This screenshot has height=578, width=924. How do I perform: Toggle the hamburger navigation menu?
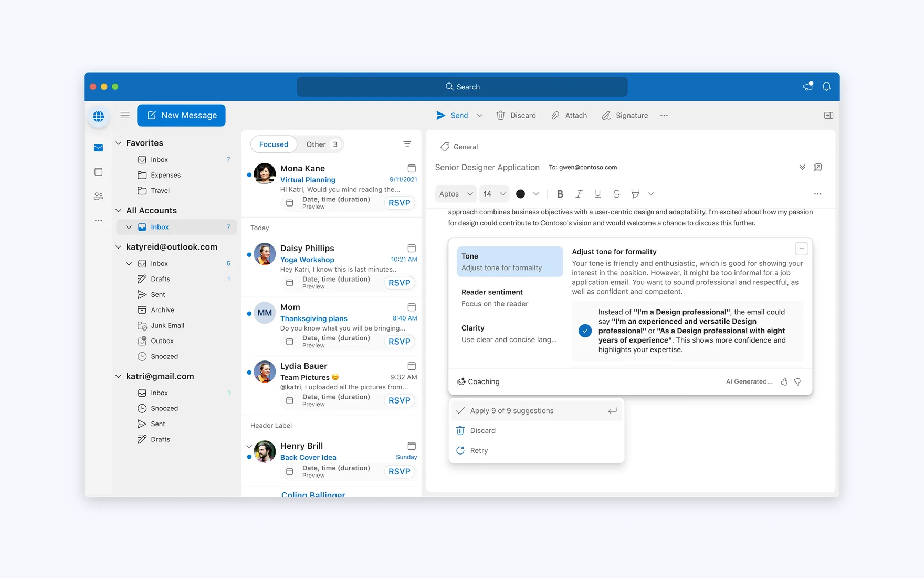(x=125, y=115)
